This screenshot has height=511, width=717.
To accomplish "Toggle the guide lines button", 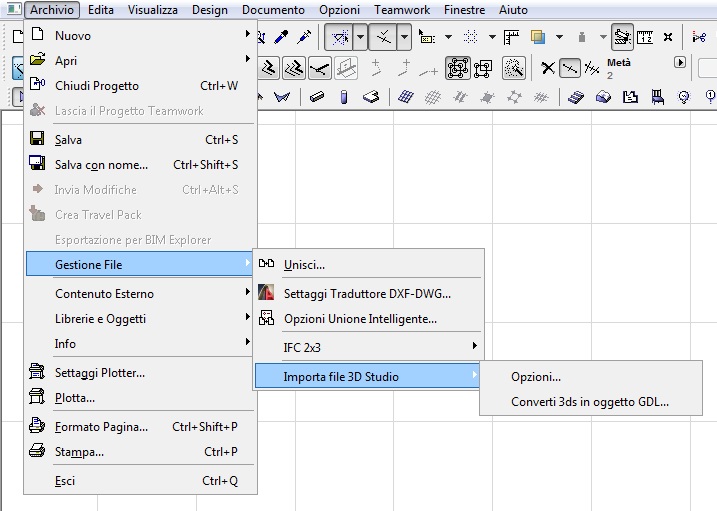I will (338, 37).
